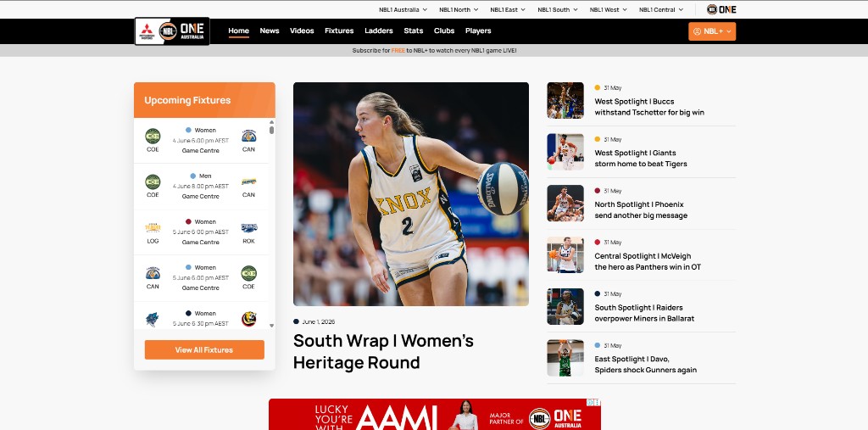Click the LOG team logo

click(153, 227)
